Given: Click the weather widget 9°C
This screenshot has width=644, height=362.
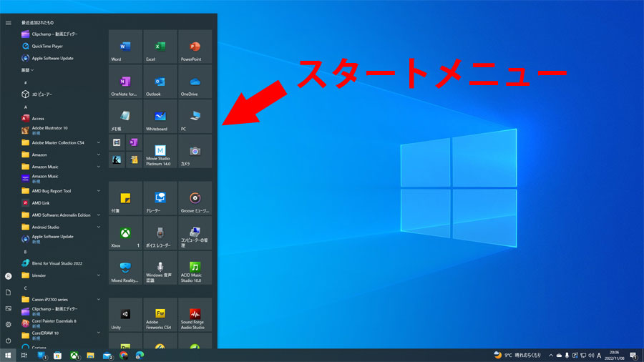Looking at the screenshot, I should pyautogui.click(x=517, y=355).
